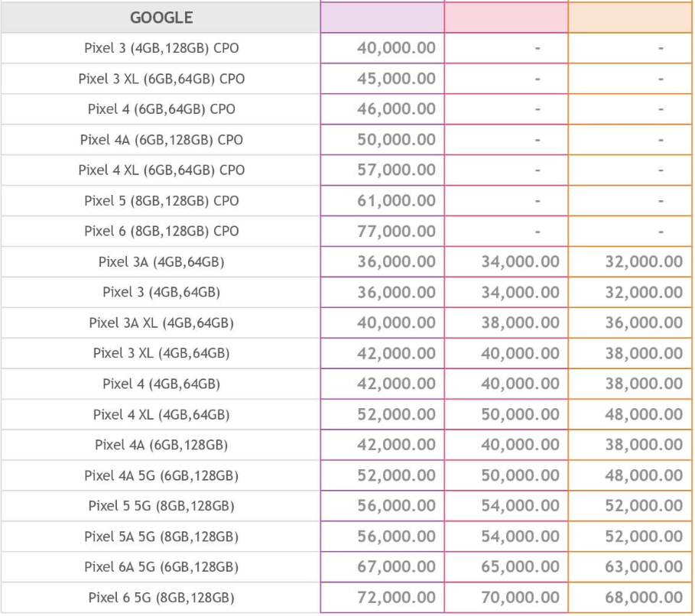The width and height of the screenshot is (695, 616).
Task: Select Pixel 3 (4GB,128GB) CPO row label
Action: (161, 48)
